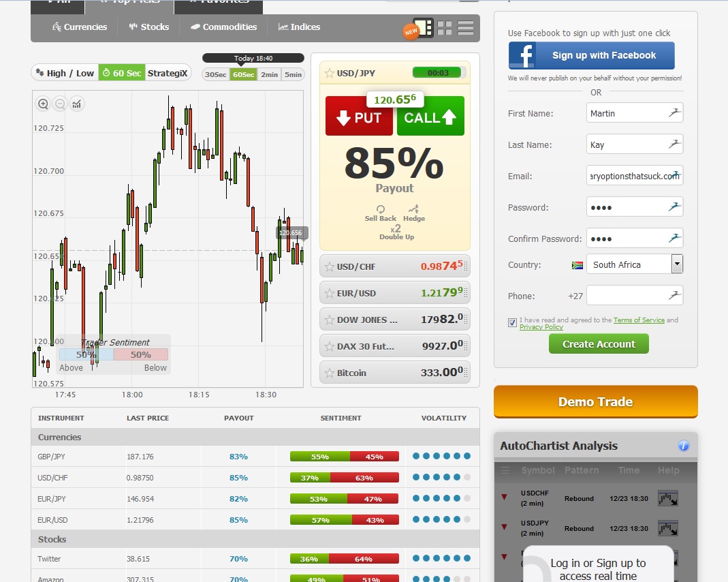Select 5min expiry time
728x582 pixels.
pos(293,74)
